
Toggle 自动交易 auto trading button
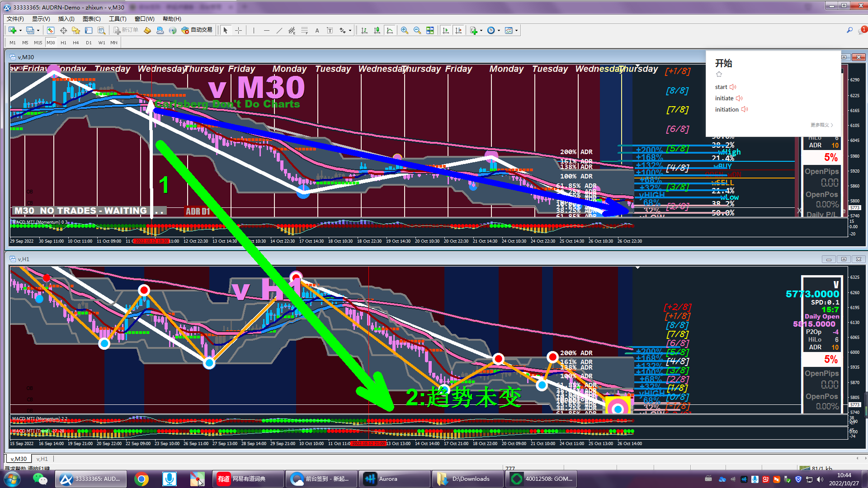(197, 30)
